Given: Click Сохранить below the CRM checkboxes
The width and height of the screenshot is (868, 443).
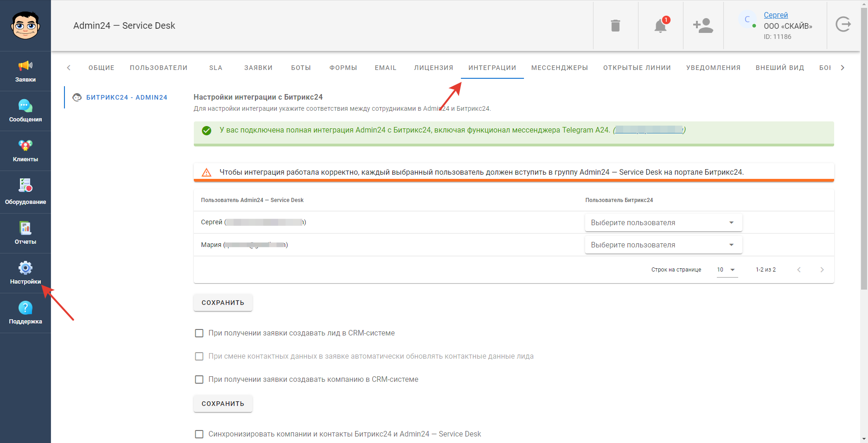Looking at the screenshot, I should [x=223, y=404].
